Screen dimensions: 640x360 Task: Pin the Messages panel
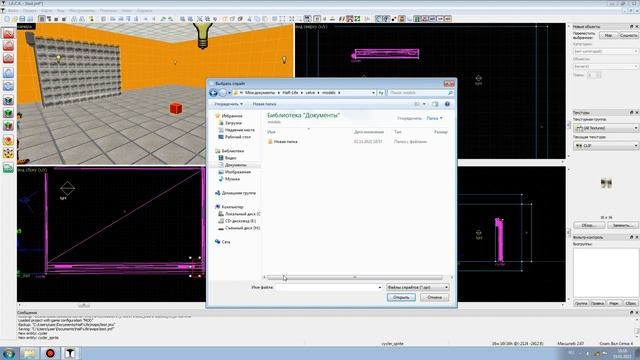pos(631,312)
